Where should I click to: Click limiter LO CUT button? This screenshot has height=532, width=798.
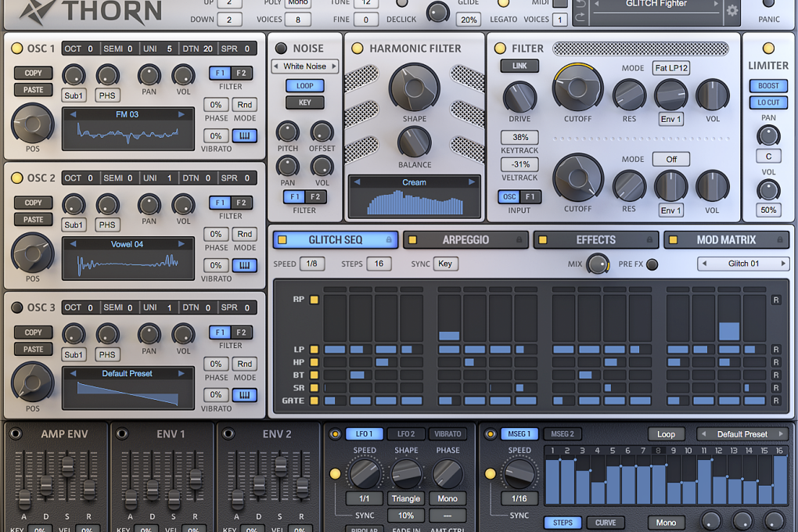tap(768, 102)
